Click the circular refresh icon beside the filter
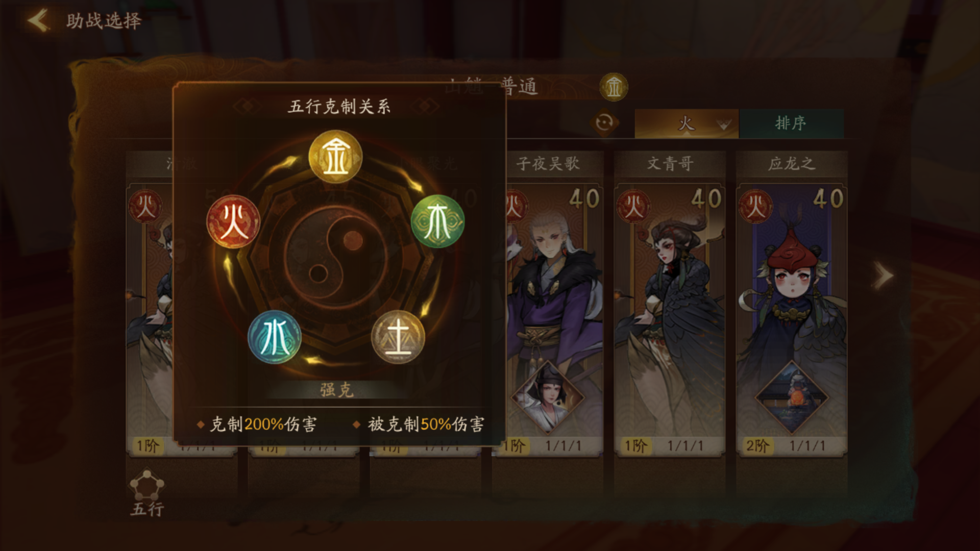Image resolution: width=980 pixels, height=551 pixels. point(604,123)
